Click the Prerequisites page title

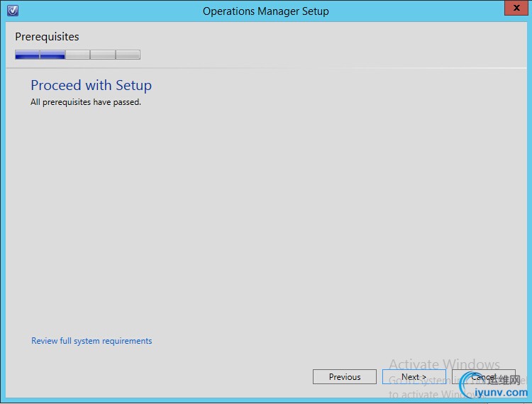point(47,37)
